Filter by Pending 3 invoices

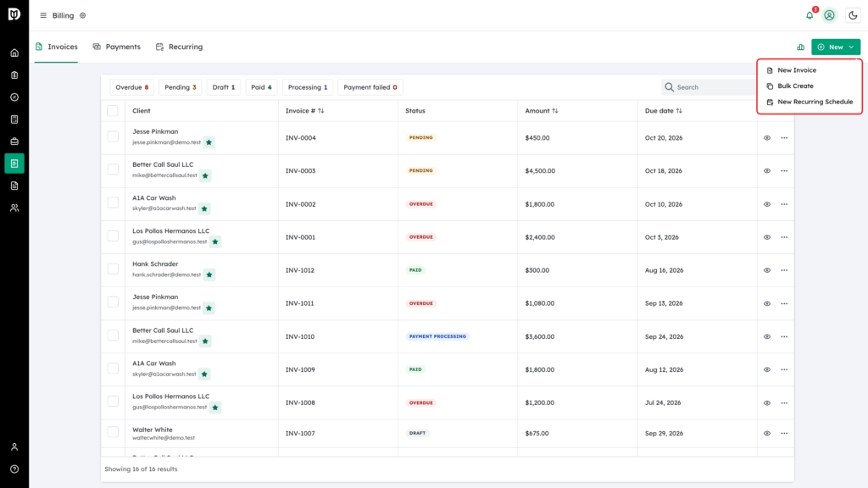pos(181,87)
